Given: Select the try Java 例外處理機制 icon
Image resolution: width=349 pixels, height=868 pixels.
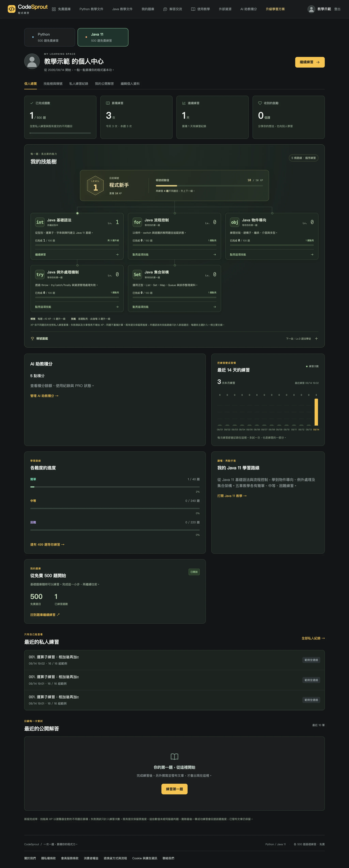Looking at the screenshot, I should pyautogui.click(x=40, y=274).
